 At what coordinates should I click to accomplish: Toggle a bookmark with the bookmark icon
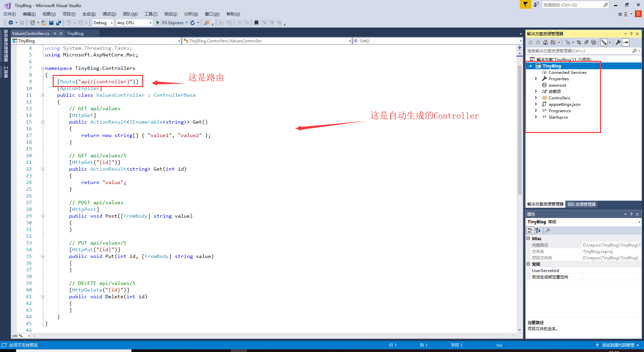click(256, 23)
